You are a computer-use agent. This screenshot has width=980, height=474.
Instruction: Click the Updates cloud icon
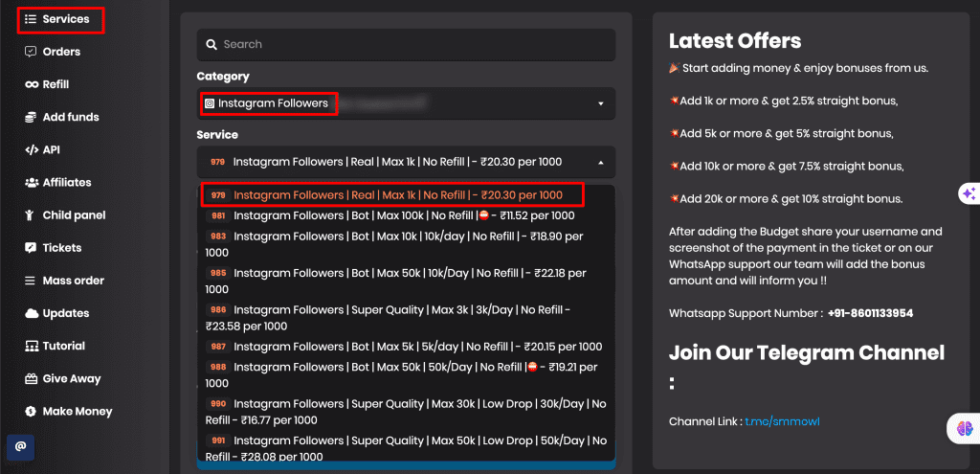coord(32,313)
